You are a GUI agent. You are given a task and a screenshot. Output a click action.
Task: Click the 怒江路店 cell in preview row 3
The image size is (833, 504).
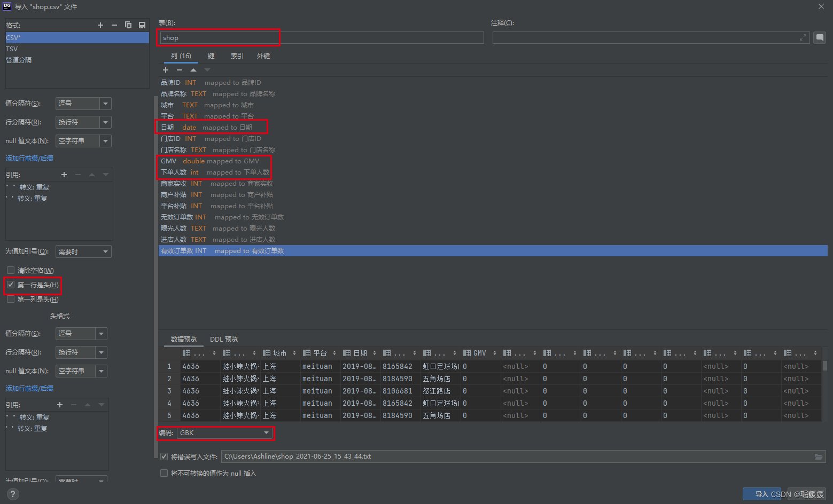(x=440, y=391)
